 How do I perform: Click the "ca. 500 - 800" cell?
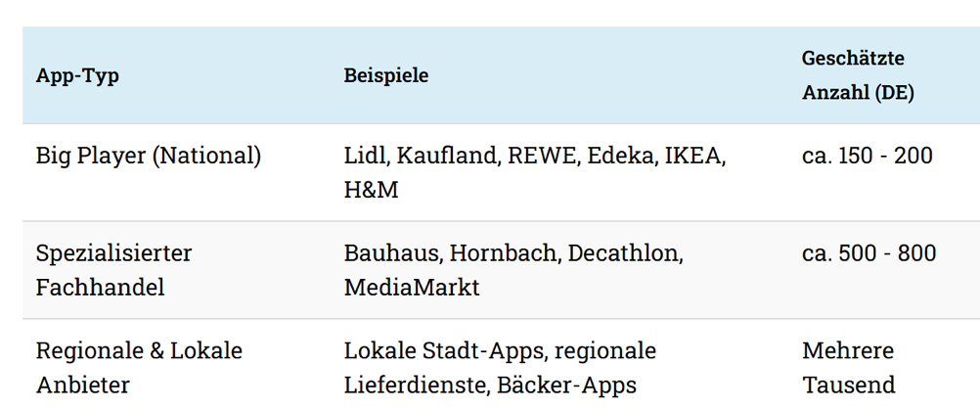click(x=869, y=253)
